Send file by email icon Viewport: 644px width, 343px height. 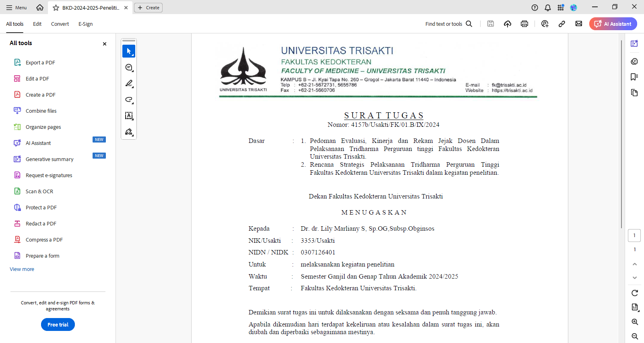[x=579, y=24]
